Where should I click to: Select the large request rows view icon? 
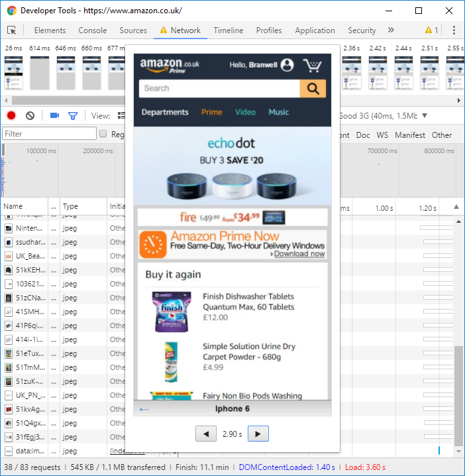point(121,115)
